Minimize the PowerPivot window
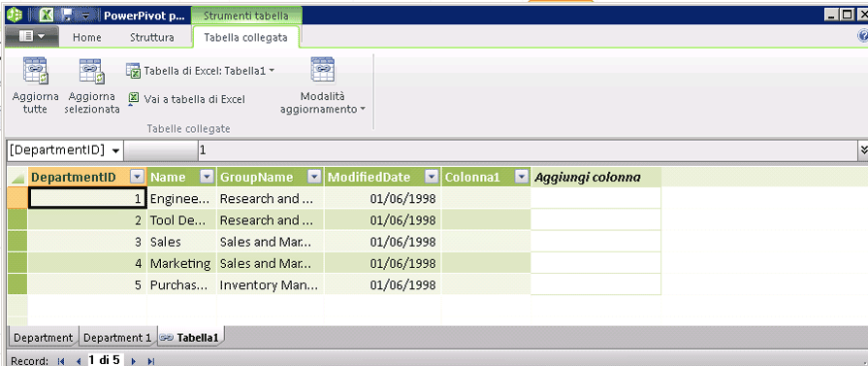 pos(831,16)
